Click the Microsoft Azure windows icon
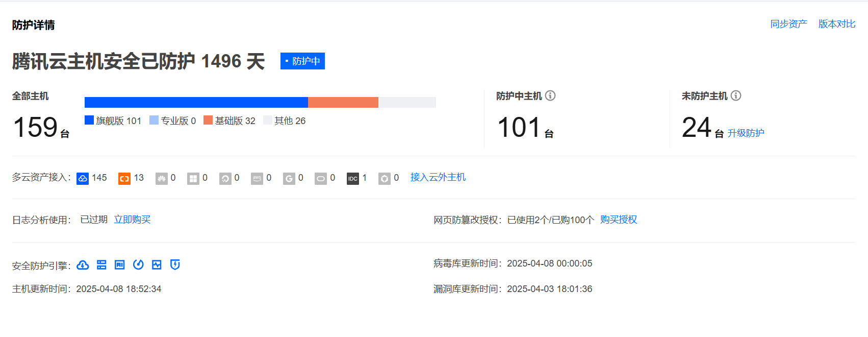 coord(193,178)
